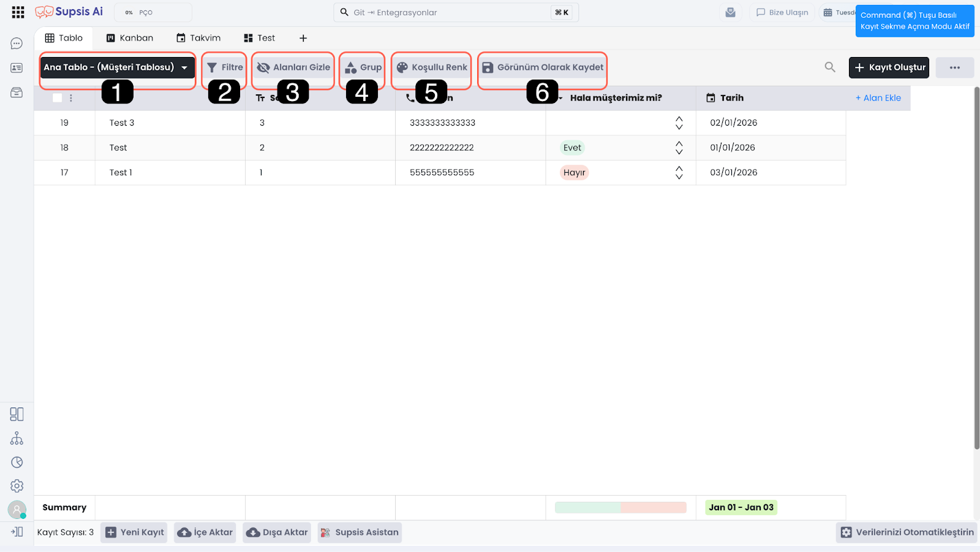Click the Alan Ekle link
This screenshot has width=980, height=552.
point(878,98)
